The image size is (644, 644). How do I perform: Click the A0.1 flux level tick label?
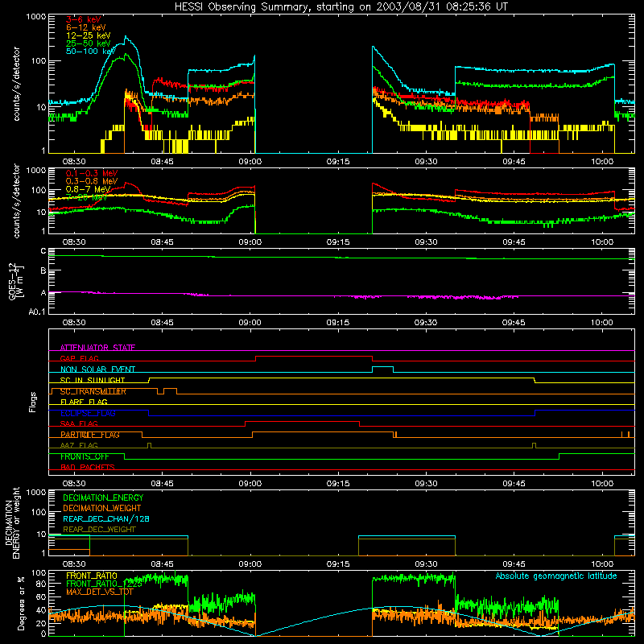click(x=36, y=312)
